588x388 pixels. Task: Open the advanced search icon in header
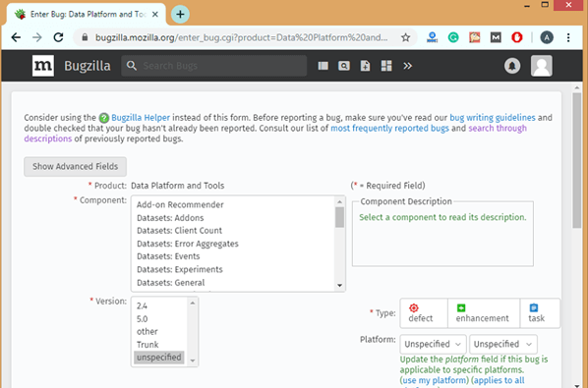(344, 66)
